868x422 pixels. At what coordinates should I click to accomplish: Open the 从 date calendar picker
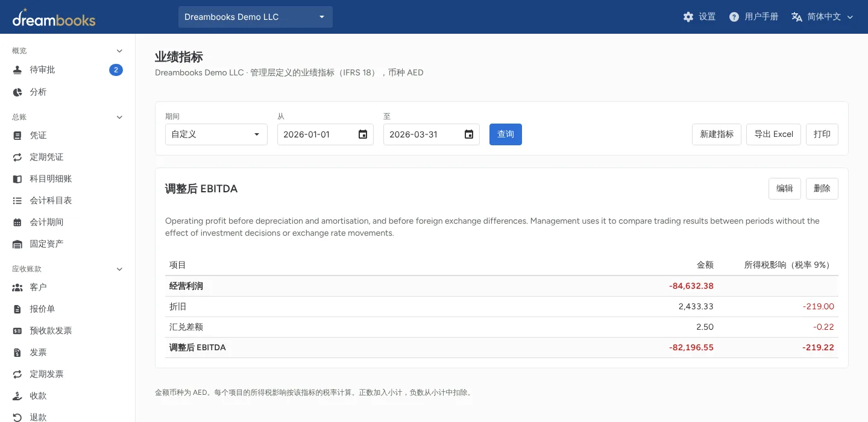(x=363, y=134)
